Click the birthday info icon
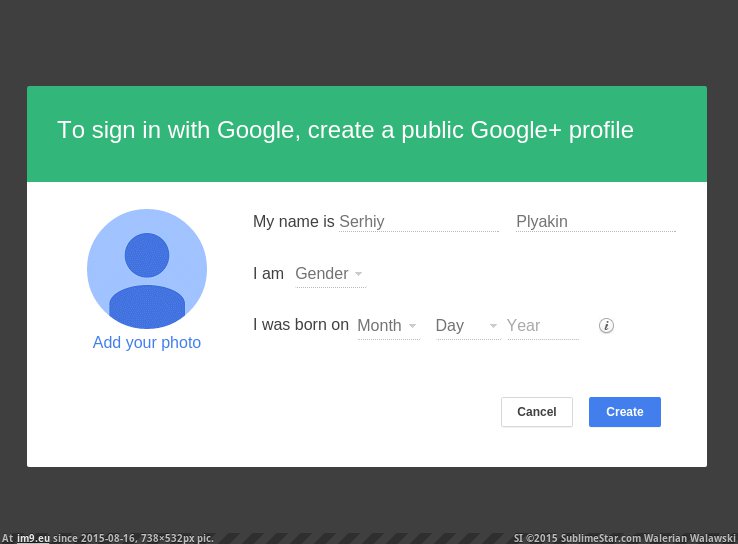Screen dimensions: 738x544 606,325
